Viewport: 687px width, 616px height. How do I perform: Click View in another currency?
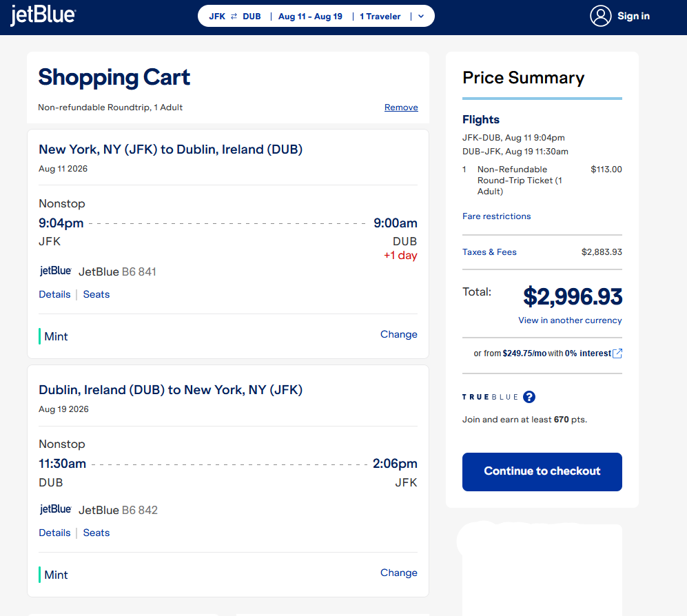coord(570,320)
